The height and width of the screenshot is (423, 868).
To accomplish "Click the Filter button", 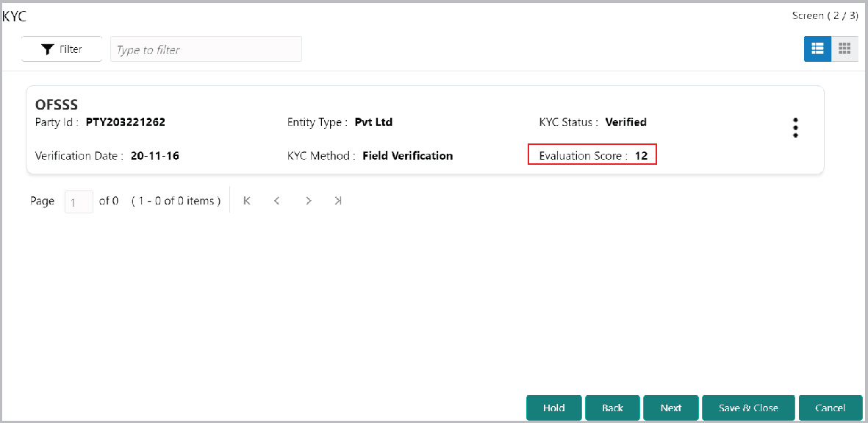I will [x=62, y=49].
